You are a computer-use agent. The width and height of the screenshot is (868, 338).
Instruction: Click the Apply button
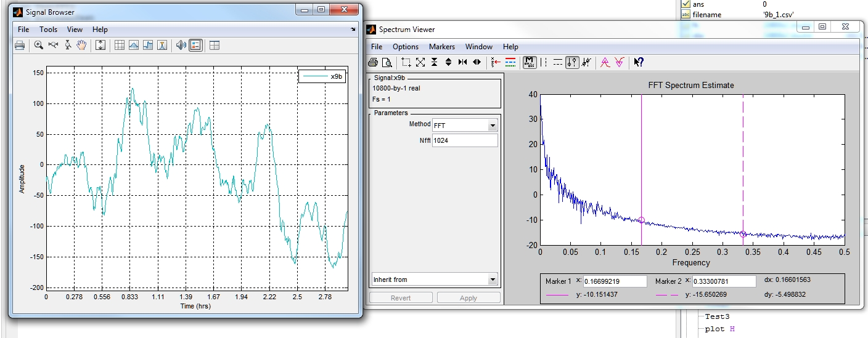[x=469, y=298]
